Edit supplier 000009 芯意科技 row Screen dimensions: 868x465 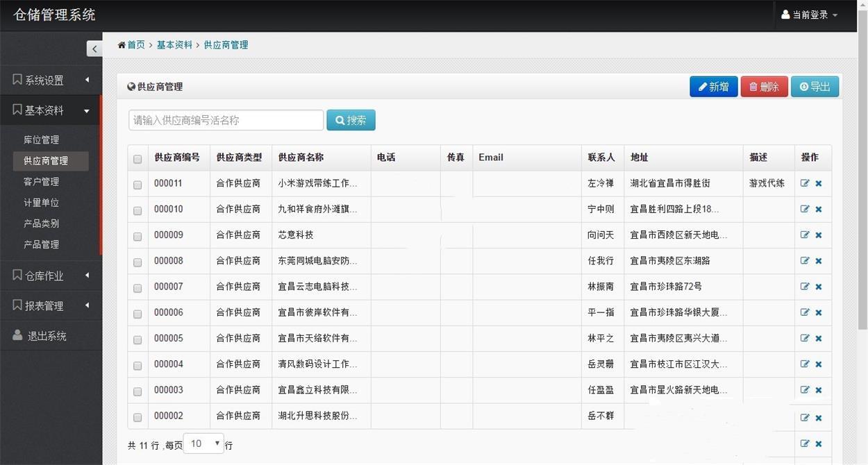tap(805, 235)
